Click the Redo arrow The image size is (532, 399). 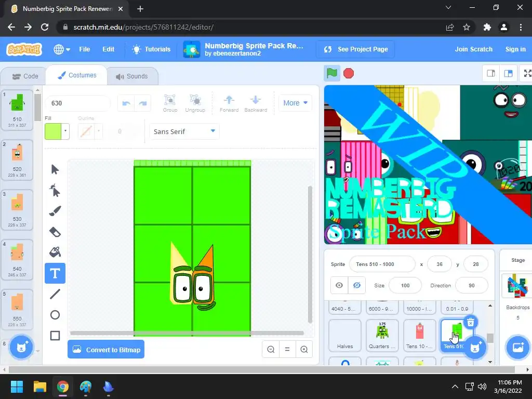pyautogui.click(x=143, y=103)
